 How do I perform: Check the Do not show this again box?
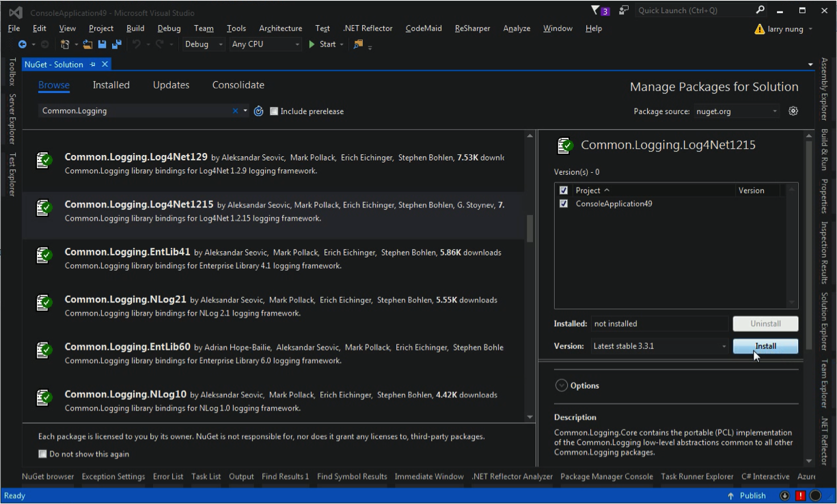[x=42, y=454]
